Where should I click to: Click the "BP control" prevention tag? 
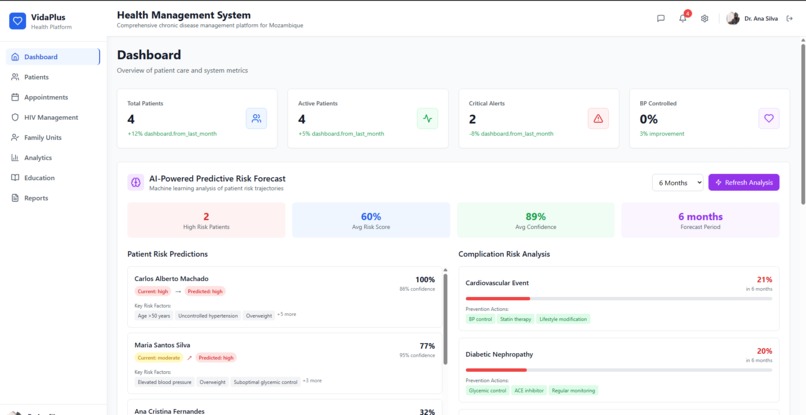(x=481, y=319)
